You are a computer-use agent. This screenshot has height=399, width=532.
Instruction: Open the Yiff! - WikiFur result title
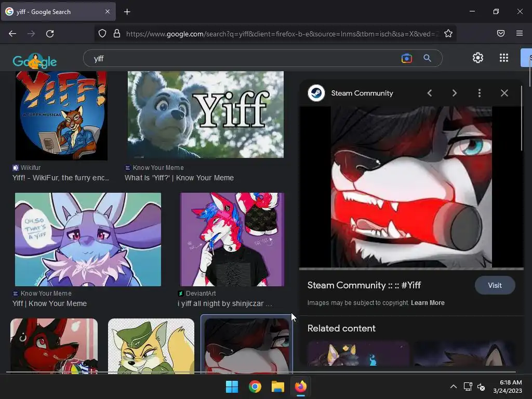coord(61,178)
